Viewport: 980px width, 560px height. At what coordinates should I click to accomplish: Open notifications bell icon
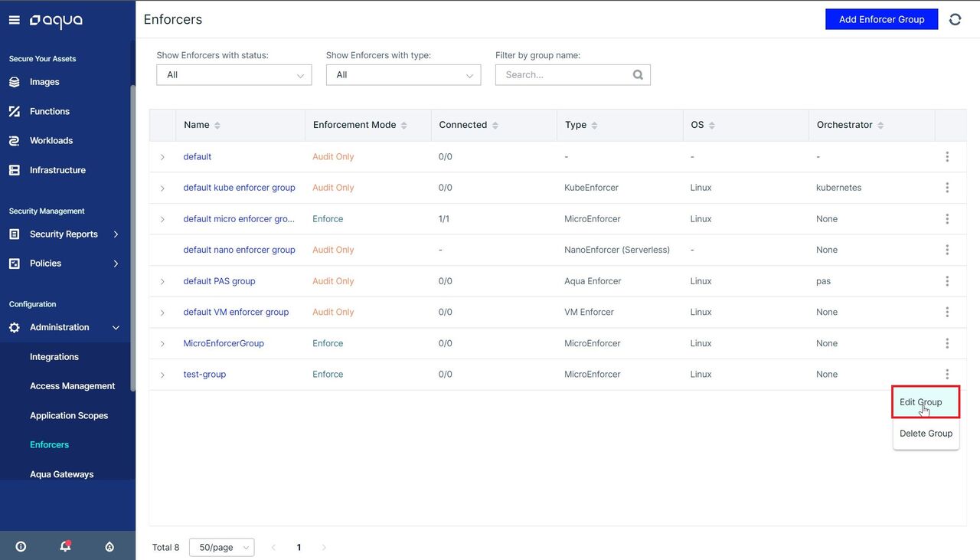click(x=66, y=546)
